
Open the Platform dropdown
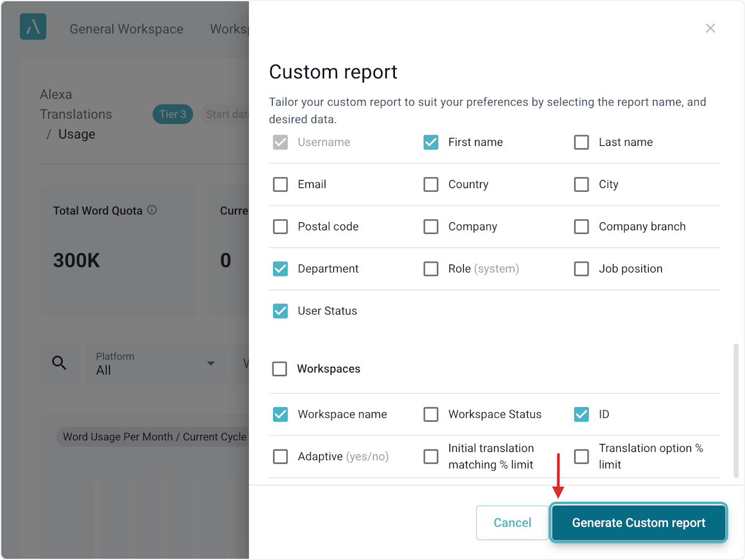point(155,364)
